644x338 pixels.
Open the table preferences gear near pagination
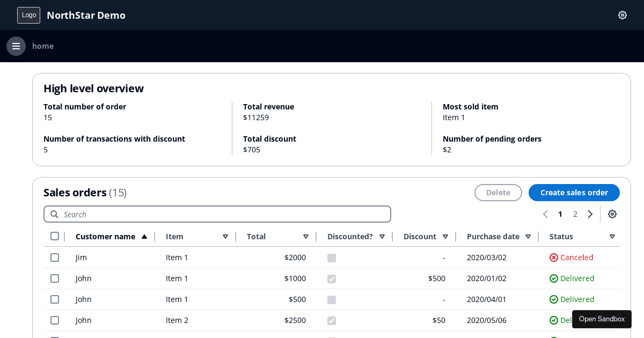tap(612, 214)
